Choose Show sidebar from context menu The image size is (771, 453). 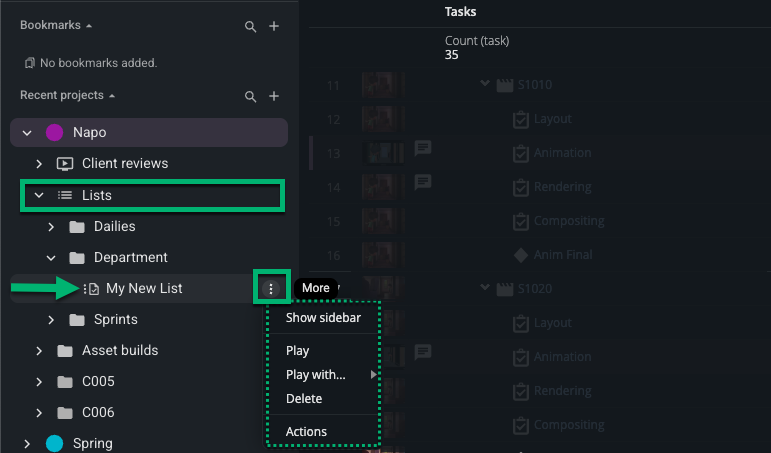pos(324,318)
